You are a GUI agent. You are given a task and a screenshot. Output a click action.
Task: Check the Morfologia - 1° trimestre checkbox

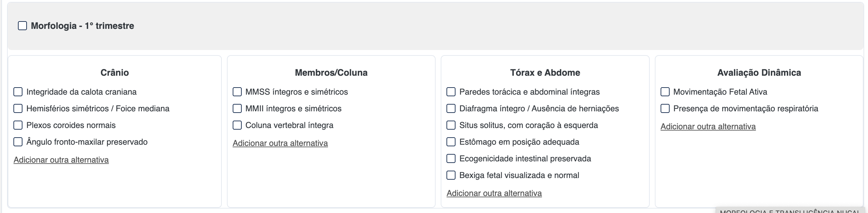[x=22, y=26]
